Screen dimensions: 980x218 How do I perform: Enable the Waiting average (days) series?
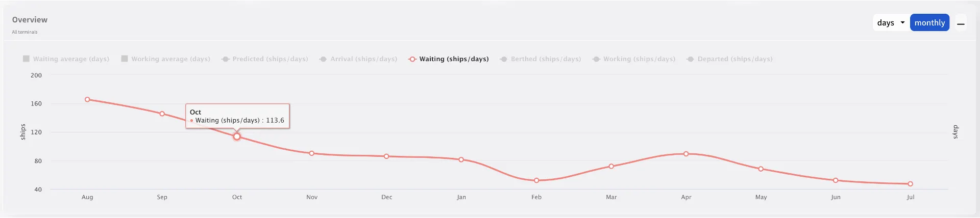point(26,59)
